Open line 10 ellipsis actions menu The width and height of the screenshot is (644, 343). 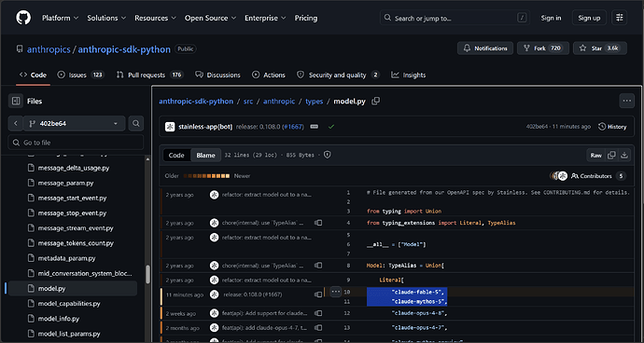coord(336,292)
